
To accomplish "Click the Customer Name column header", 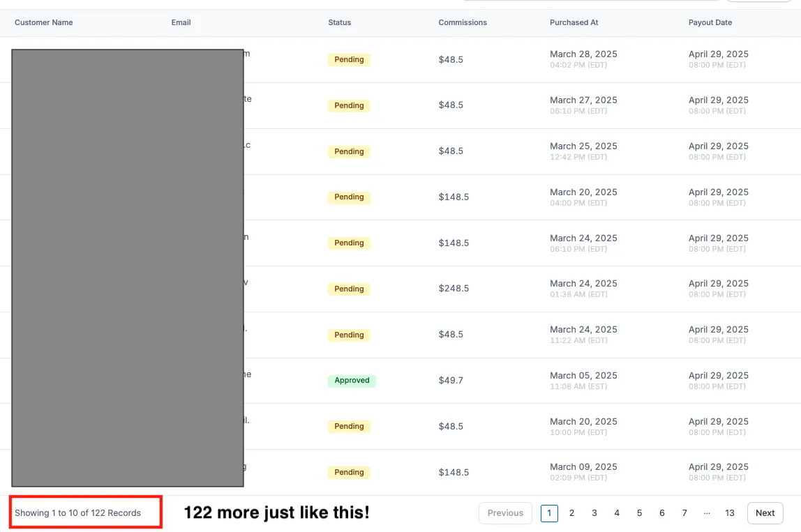I will click(43, 22).
